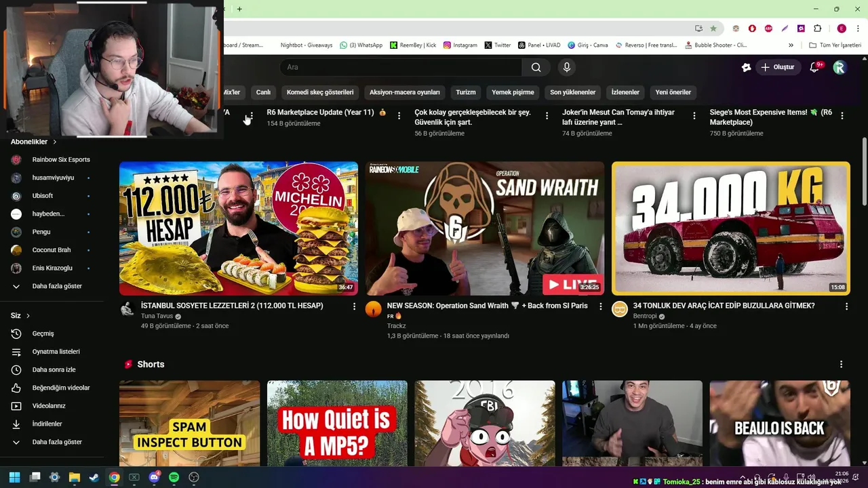Select the Aksiyon-macera oyunları chip
Image resolution: width=868 pixels, height=488 pixels.
tap(405, 92)
